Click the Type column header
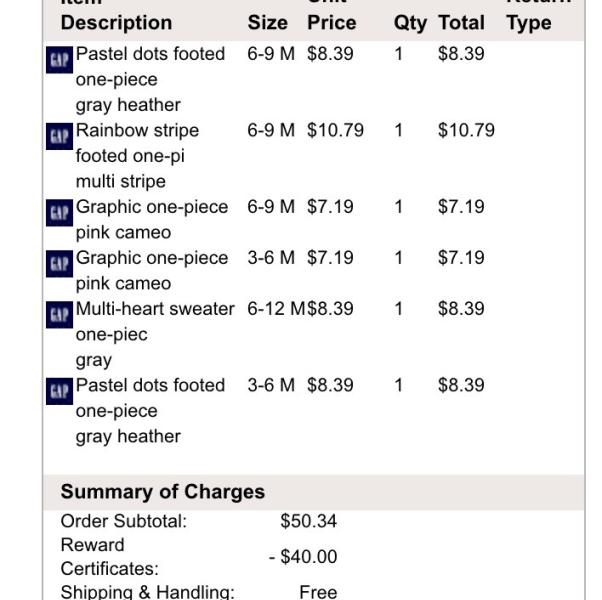This screenshot has width=602, height=600. click(529, 23)
